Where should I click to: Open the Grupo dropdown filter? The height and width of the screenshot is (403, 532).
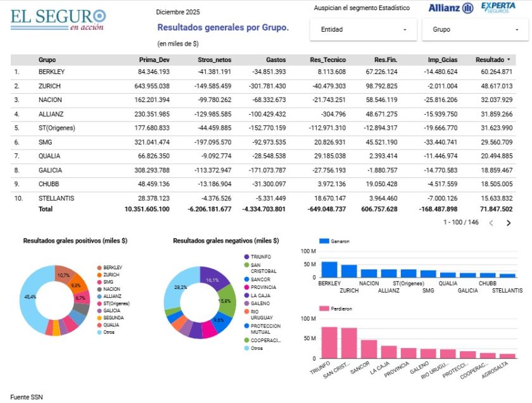[x=474, y=30]
